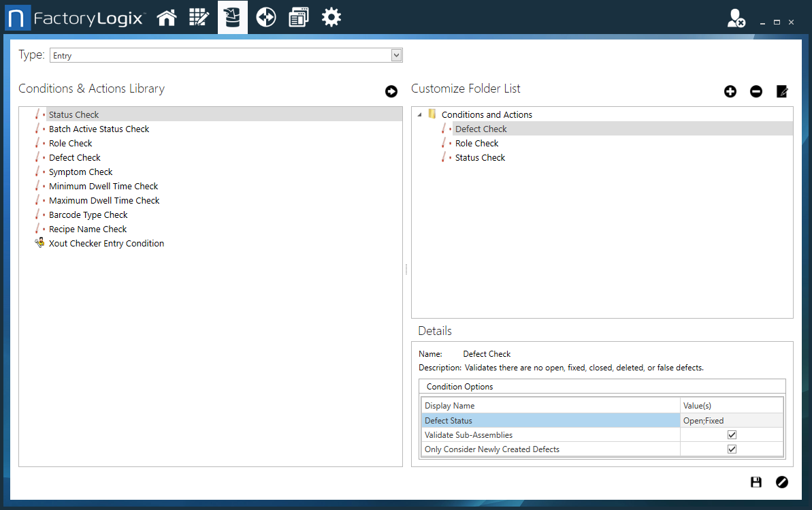Viewport: 812px width, 510px height.
Task: Click the arrow to add selected library item
Action: [x=391, y=91]
